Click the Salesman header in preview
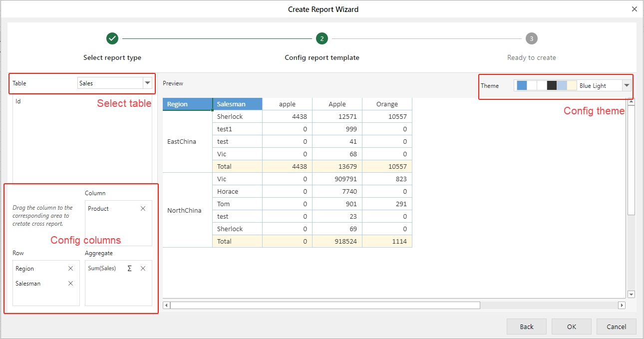Screen dimensions: 644x339 click(x=238, y=104)
